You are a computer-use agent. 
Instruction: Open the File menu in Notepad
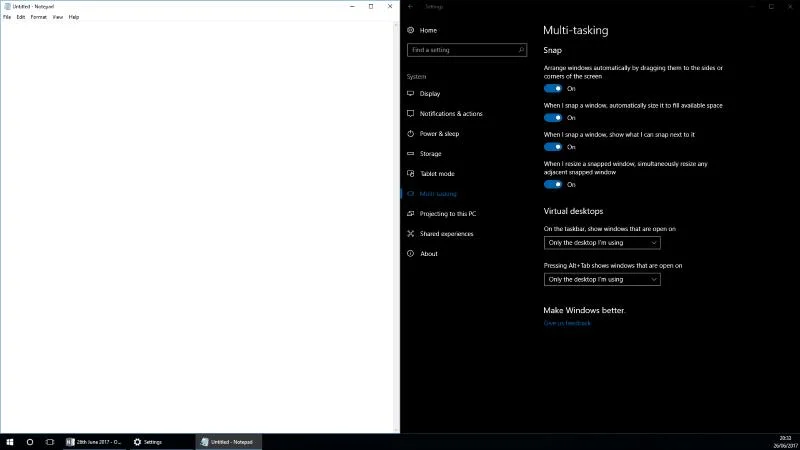7,17
